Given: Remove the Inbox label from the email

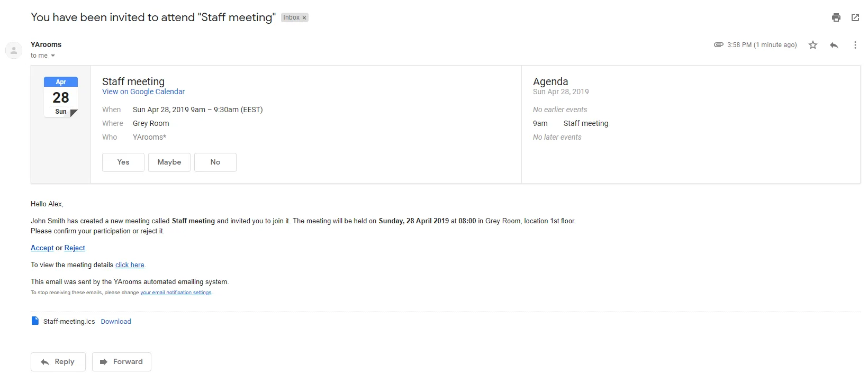Looking at the screenshot, I should (x=304, y=17).
